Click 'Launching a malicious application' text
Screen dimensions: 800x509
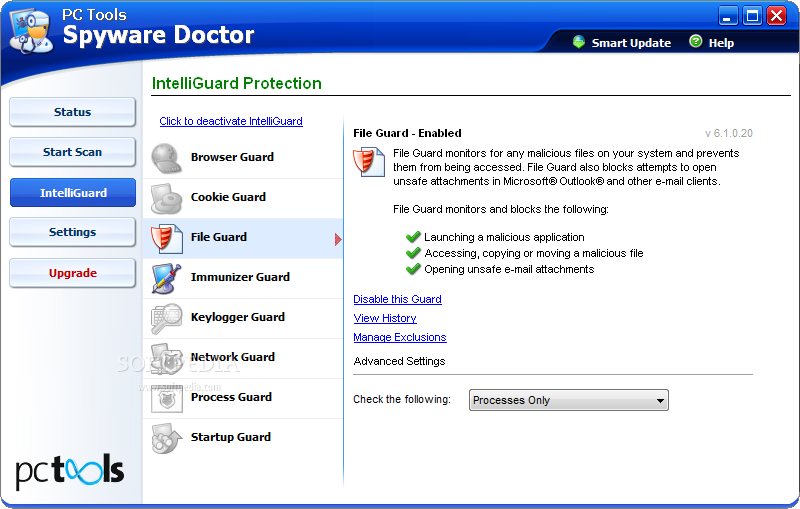[504, 237]
